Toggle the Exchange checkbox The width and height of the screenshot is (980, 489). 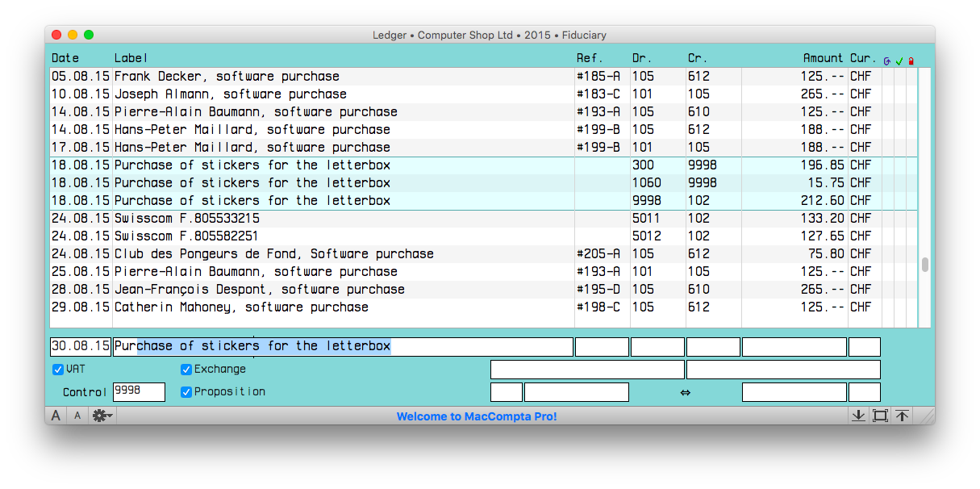[x=186, y=370]
